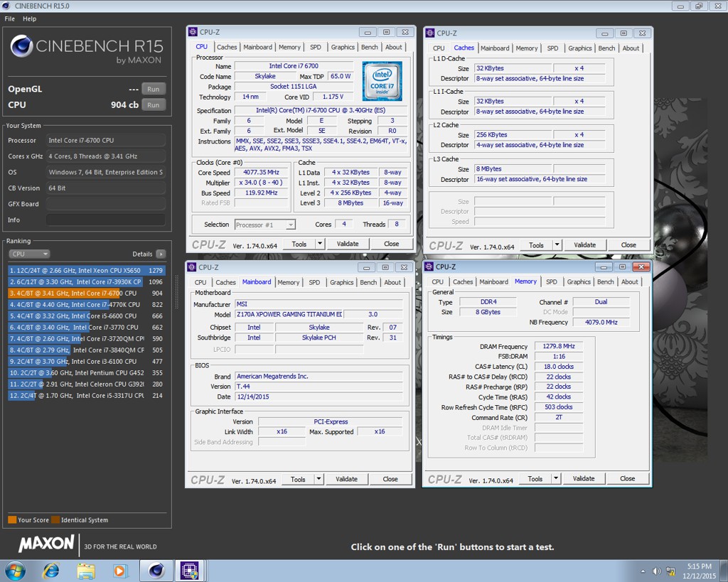
Task: Open the Windows Start menu orb
Action: click(15, 571)
